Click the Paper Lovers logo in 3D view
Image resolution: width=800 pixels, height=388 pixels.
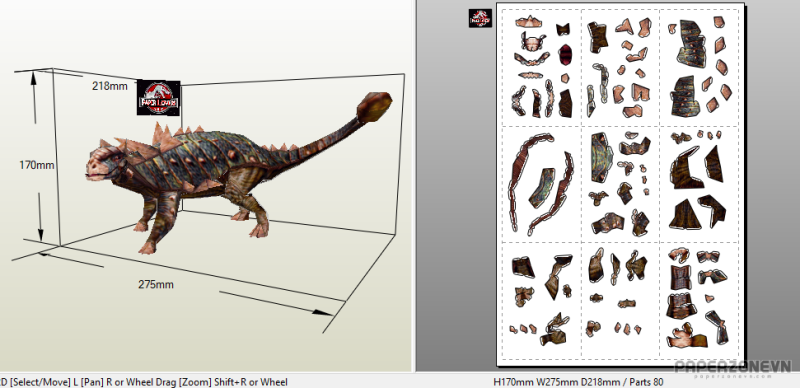[x=159, y=98]
